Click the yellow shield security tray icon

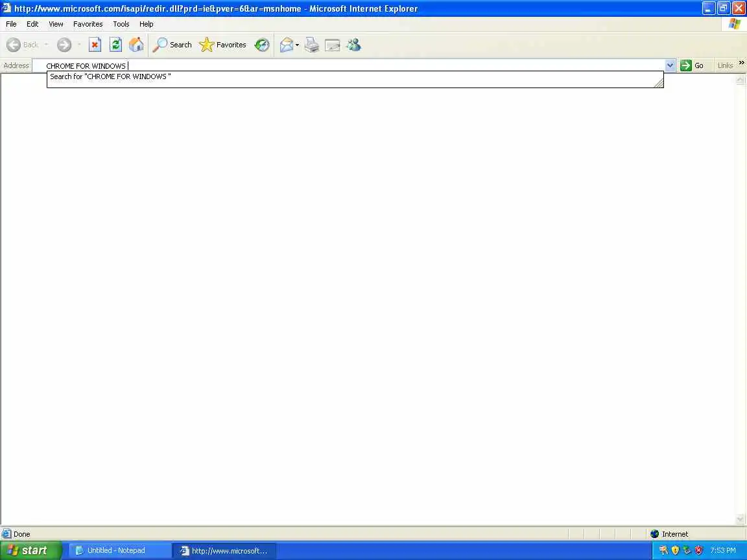[x=675, y=550]
